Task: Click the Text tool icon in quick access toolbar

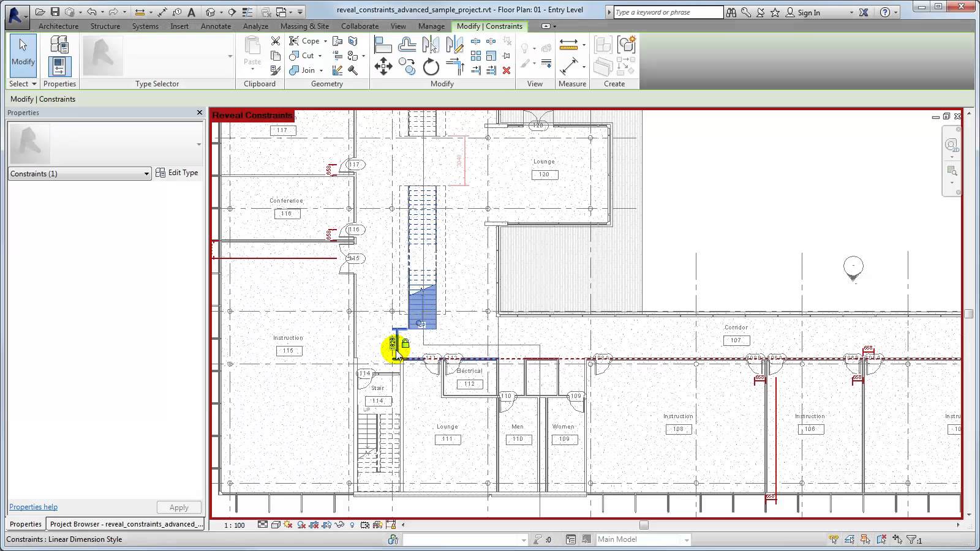Action: click(191, 12)
